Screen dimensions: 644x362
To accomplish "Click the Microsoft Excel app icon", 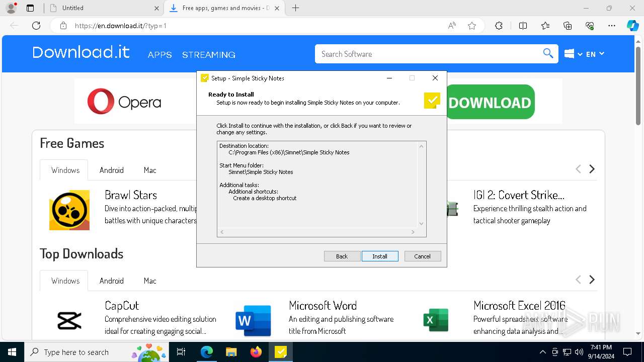I will point(436,321).
